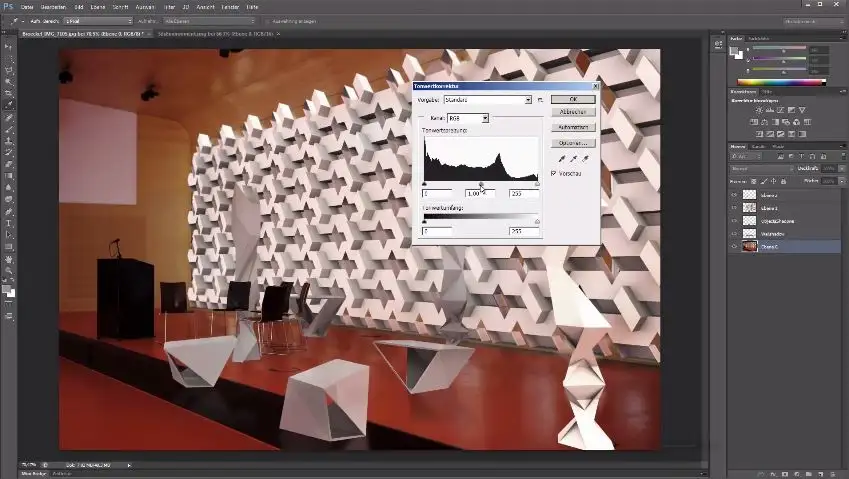The image size is (849, 479).
Task: Hide the Ebene 2 layer
Action: (x=735, y=195)
